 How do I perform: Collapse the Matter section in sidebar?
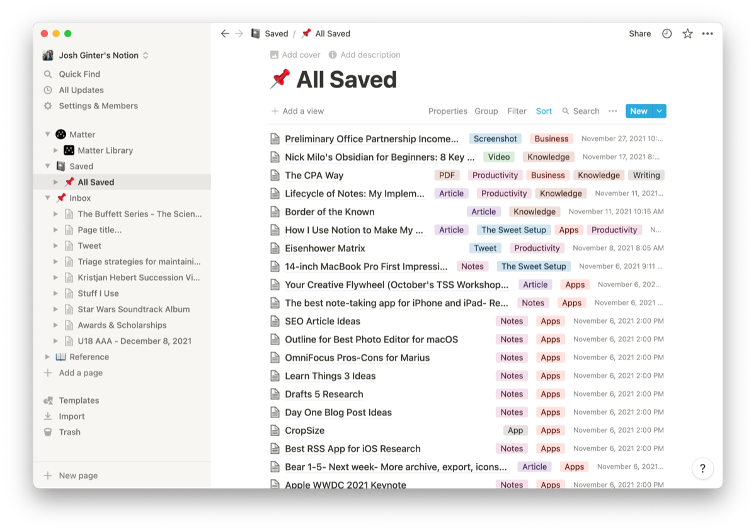point(47,134)
